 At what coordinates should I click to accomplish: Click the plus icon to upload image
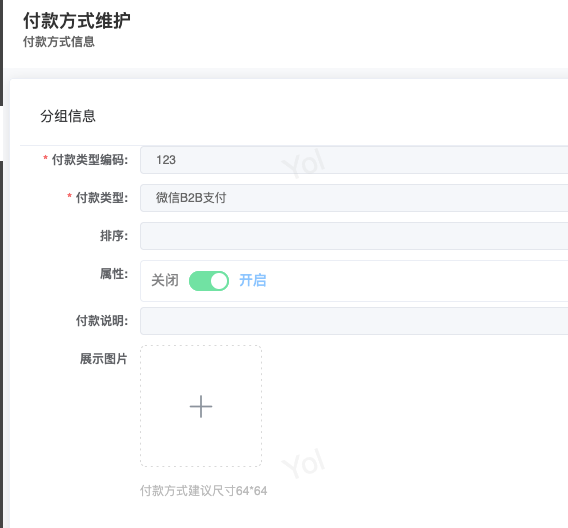pos(201,406)
